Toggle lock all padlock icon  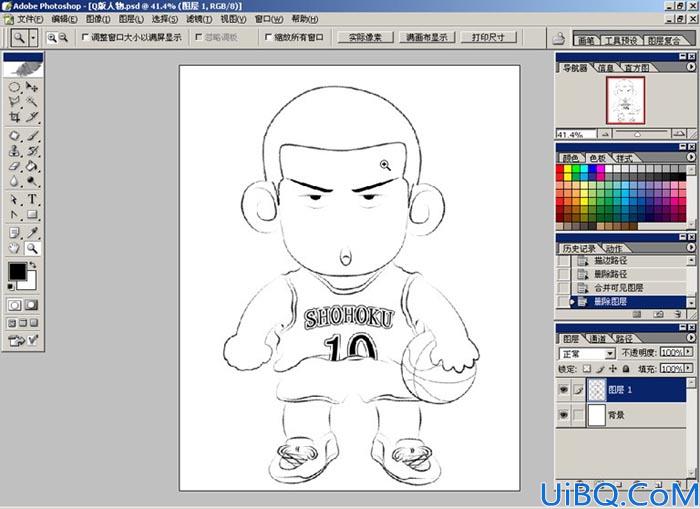point(626,369)
